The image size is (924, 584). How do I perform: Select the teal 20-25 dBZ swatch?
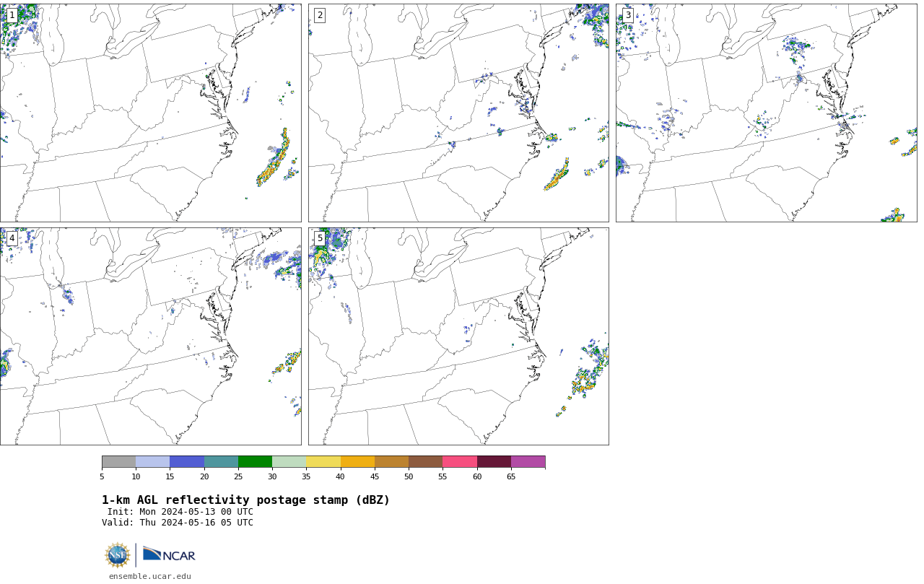click(x=221, y=462)
